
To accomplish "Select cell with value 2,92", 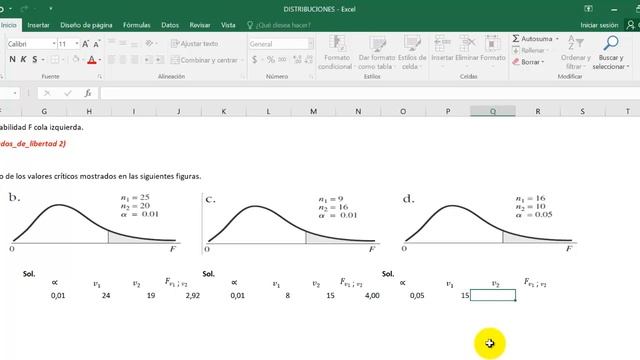I will tap(179, 296).
